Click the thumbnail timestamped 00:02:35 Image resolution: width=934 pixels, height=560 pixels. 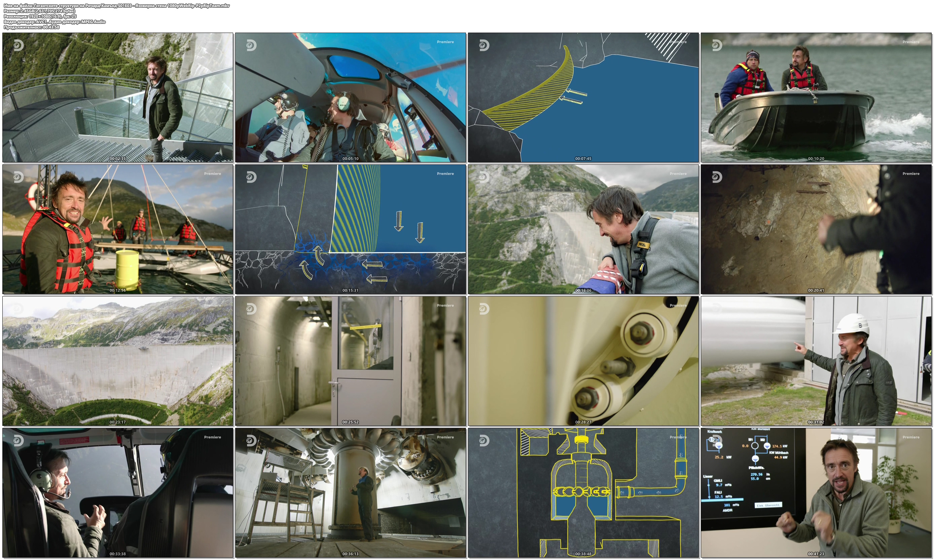click(x=117, y=97)
